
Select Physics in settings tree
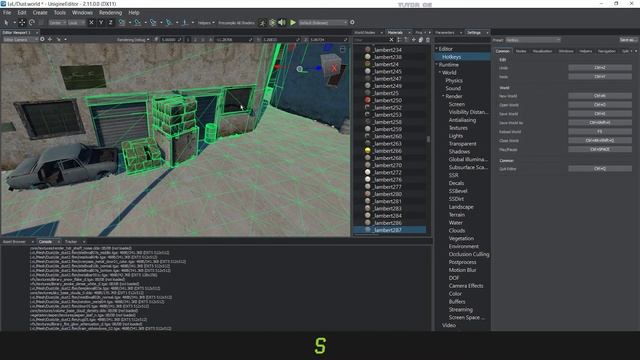coord(454,80)
